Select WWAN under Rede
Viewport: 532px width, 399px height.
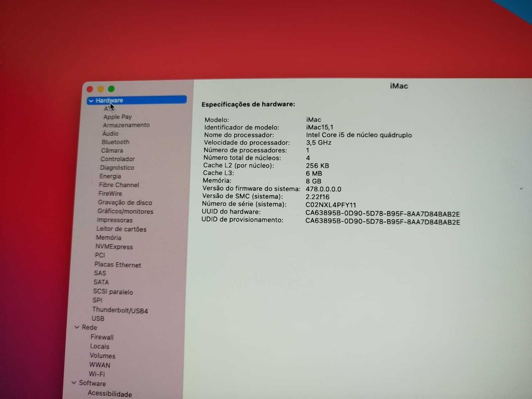pos(99,365)
